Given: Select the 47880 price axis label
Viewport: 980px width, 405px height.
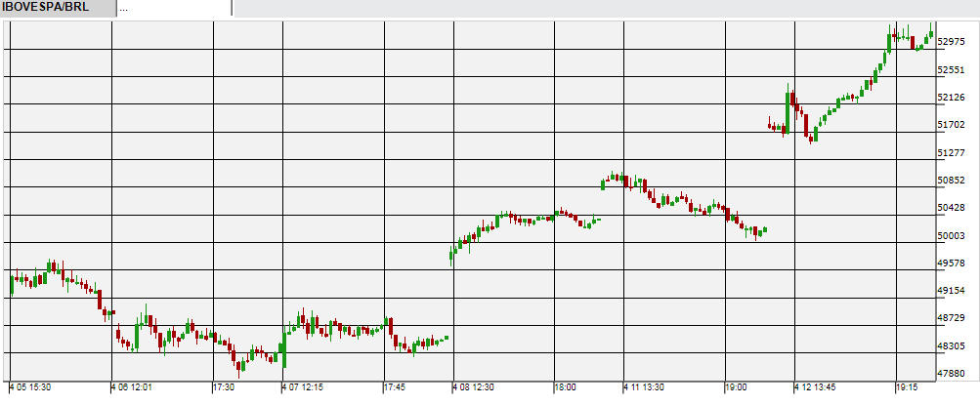Looking at the screenshot, I should (x=954, y=374).
